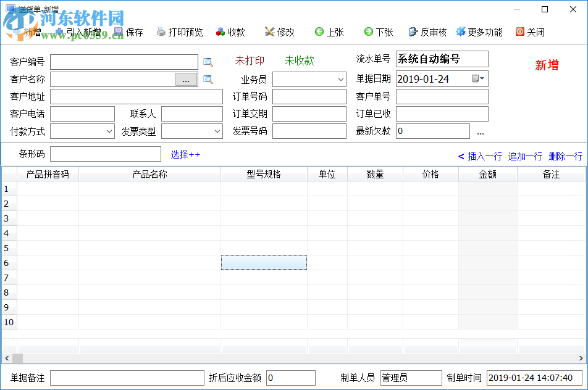Click the ... button next to 最新欠款
Image resolution: width=588 pixels, height=390 pixels.
click(x=480, y=131)
